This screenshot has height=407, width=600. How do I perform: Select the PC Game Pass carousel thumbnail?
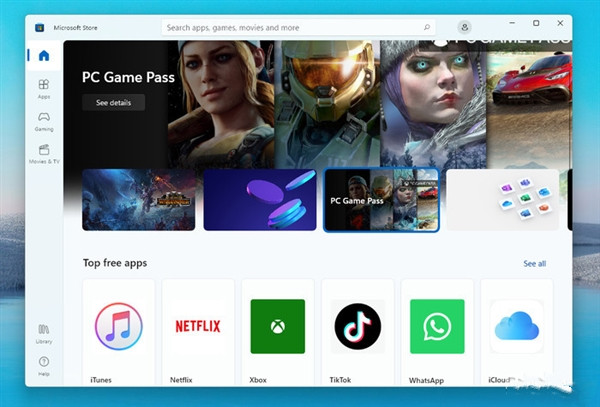tap(382, 200)
